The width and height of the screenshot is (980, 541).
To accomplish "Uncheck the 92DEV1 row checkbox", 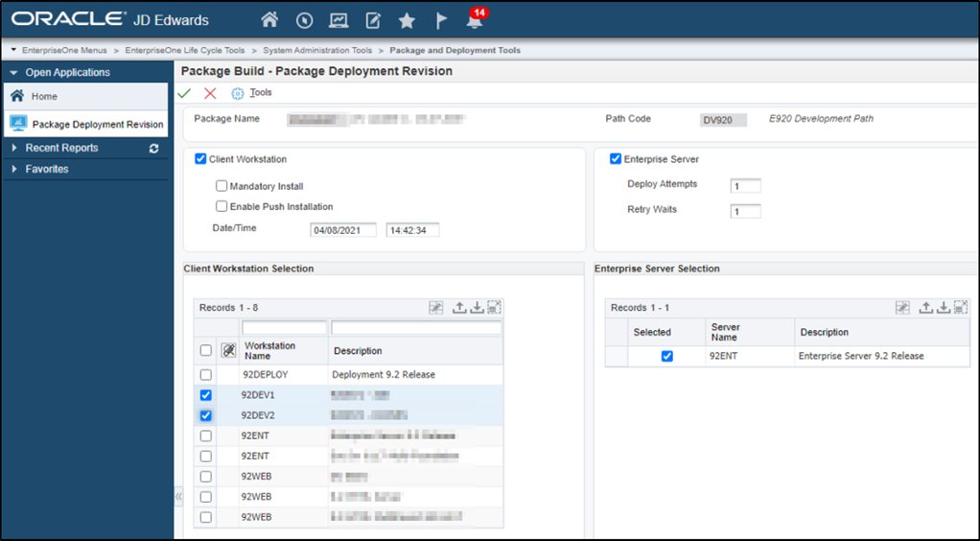I will pyautogui.click(x=205, y=395).
